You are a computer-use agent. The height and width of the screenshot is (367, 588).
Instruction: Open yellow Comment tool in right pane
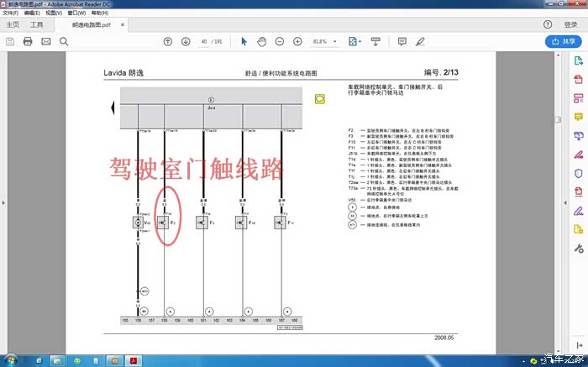pyautogui.click(x=578, y=117)
